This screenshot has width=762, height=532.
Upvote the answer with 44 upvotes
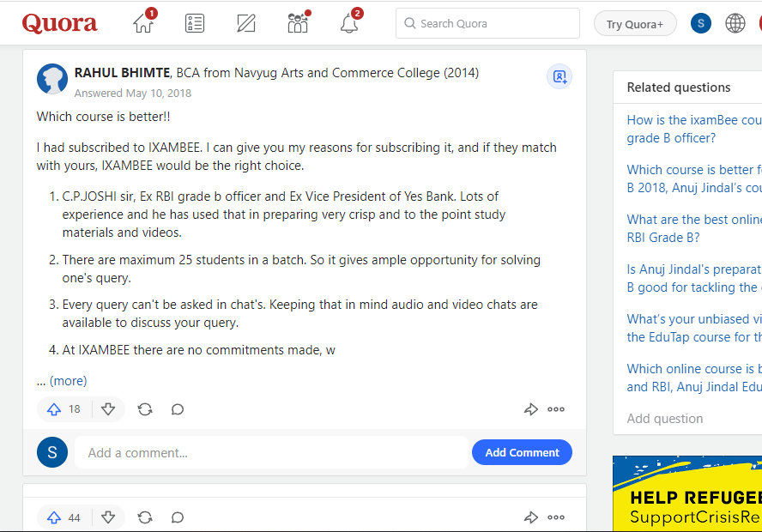click(x=63, y=518)
